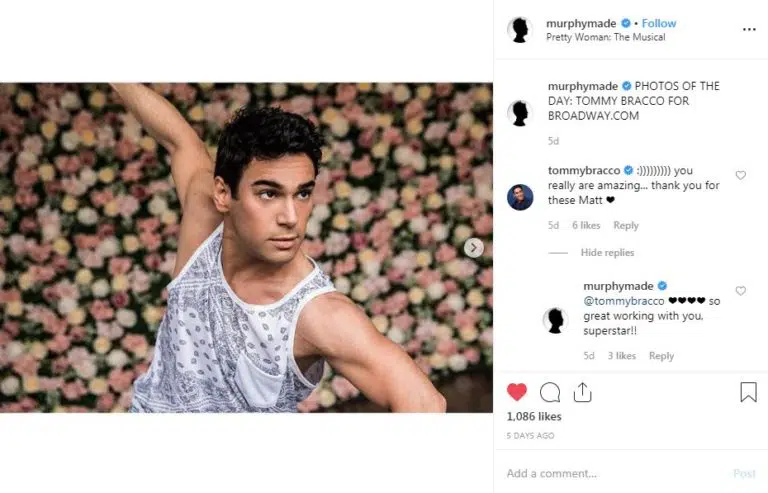The image size is (768, 493).
Task: Click murphymade avatar beside the caption
Action: coord(520,113)
